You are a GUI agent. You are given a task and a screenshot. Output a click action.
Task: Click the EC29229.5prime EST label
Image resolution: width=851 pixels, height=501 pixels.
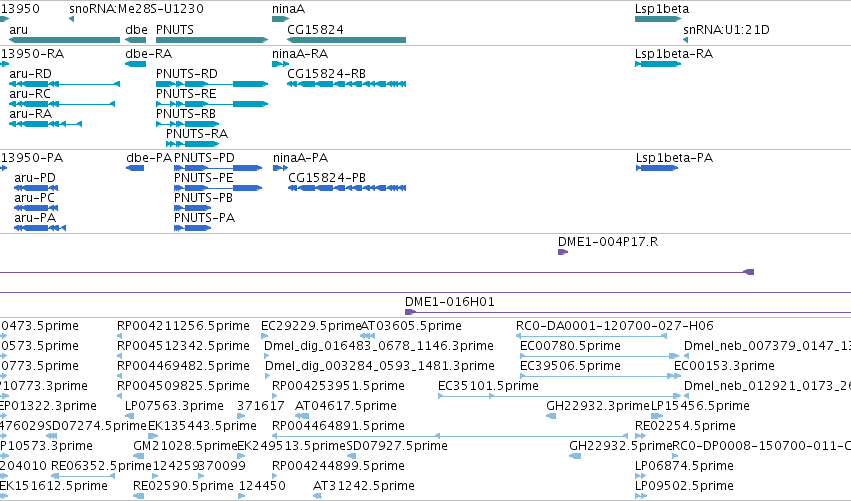pos(311,326)
